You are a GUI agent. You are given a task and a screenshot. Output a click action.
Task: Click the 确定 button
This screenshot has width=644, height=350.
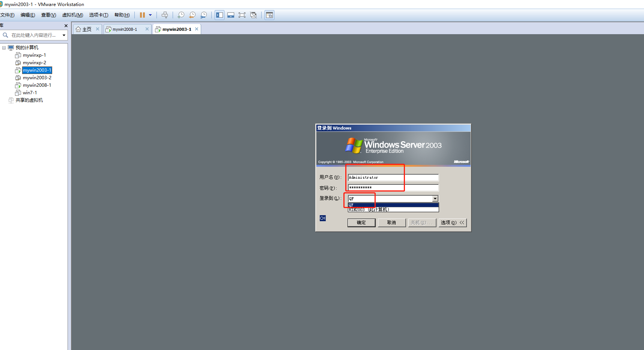(x=361, y=223)
